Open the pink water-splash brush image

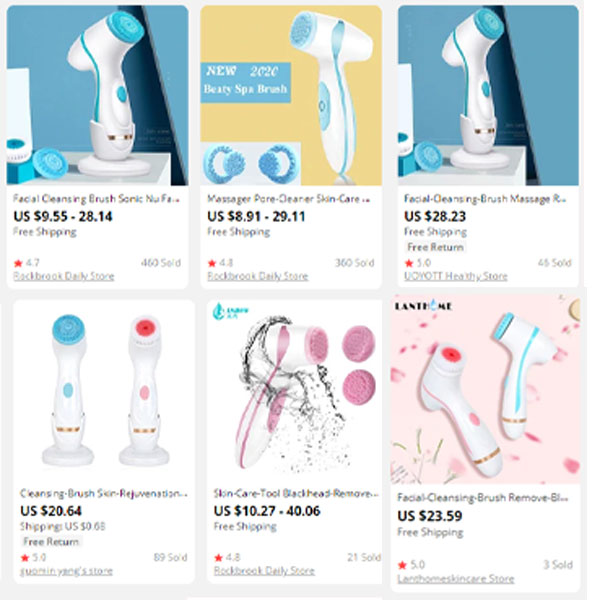pos(294,390)
